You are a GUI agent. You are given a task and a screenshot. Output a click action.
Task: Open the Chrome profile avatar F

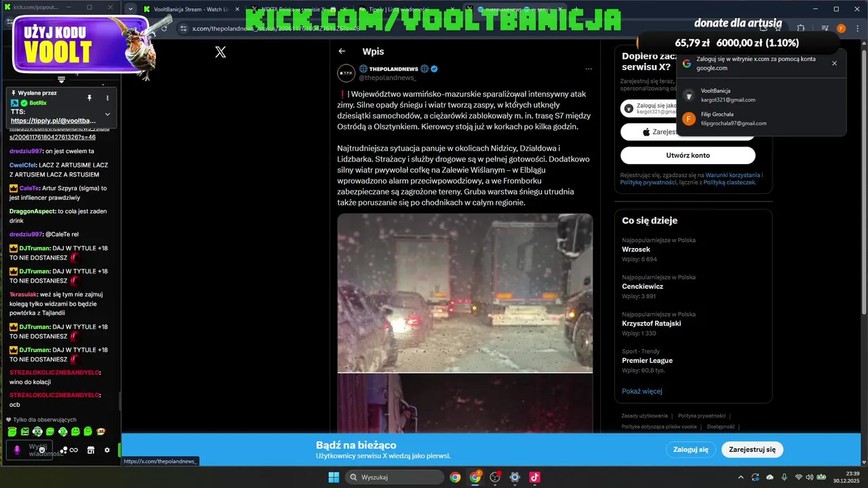pos(842,28)
